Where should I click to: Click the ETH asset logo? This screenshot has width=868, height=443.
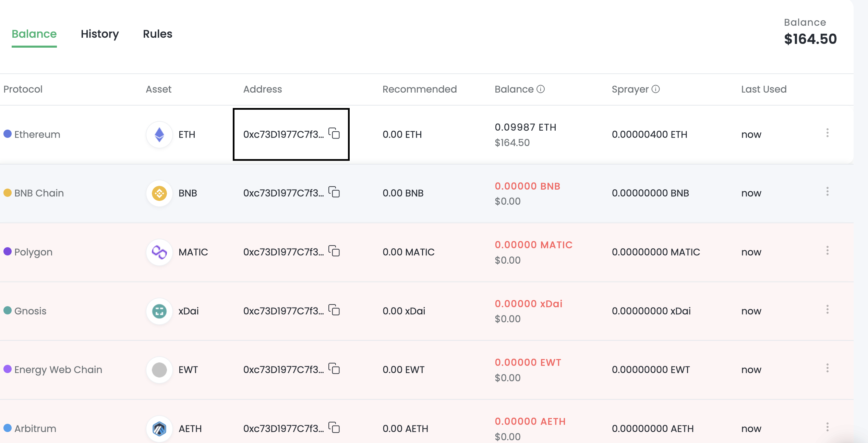(159, 134)
